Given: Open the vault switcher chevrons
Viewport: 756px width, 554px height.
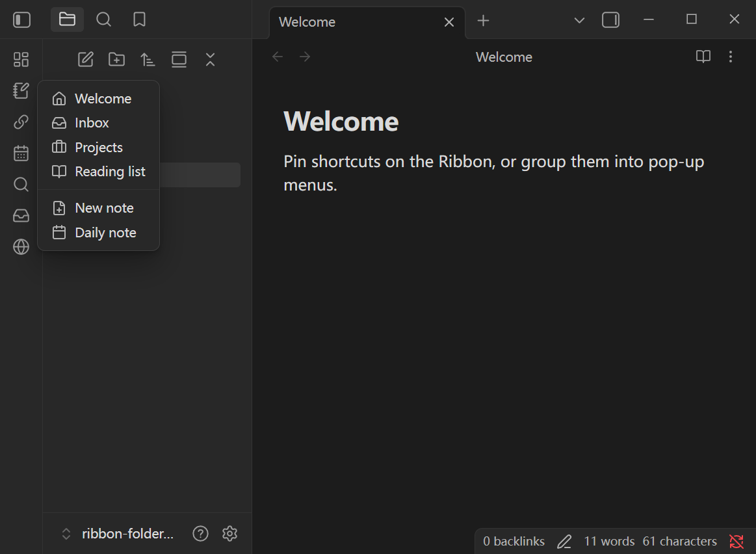Looking at the screenshot, I should [x=66, y=534].
